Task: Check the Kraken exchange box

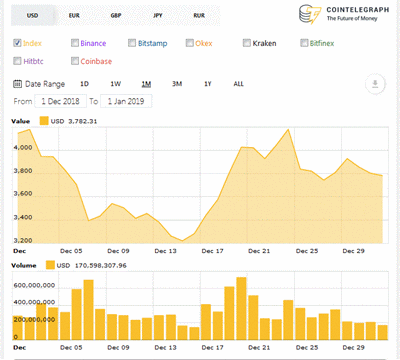Action: (x=247, y=43)
